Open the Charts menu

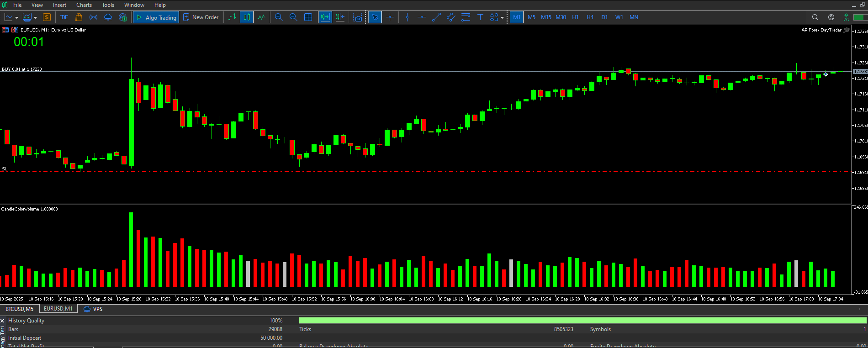pyautogui.click(x=84, y=5)
